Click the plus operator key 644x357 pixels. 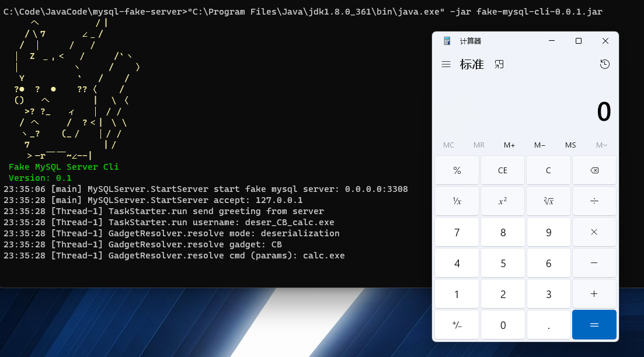point(594,294)
